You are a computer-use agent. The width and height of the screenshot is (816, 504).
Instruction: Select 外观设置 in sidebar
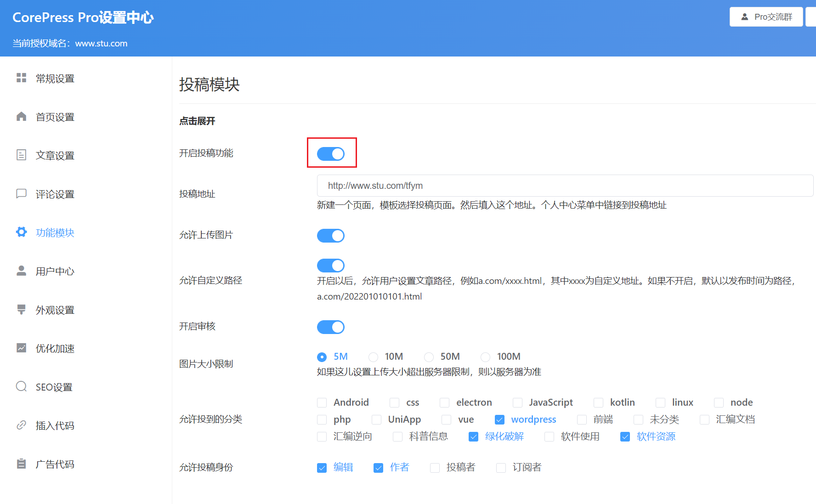[55, 310]
